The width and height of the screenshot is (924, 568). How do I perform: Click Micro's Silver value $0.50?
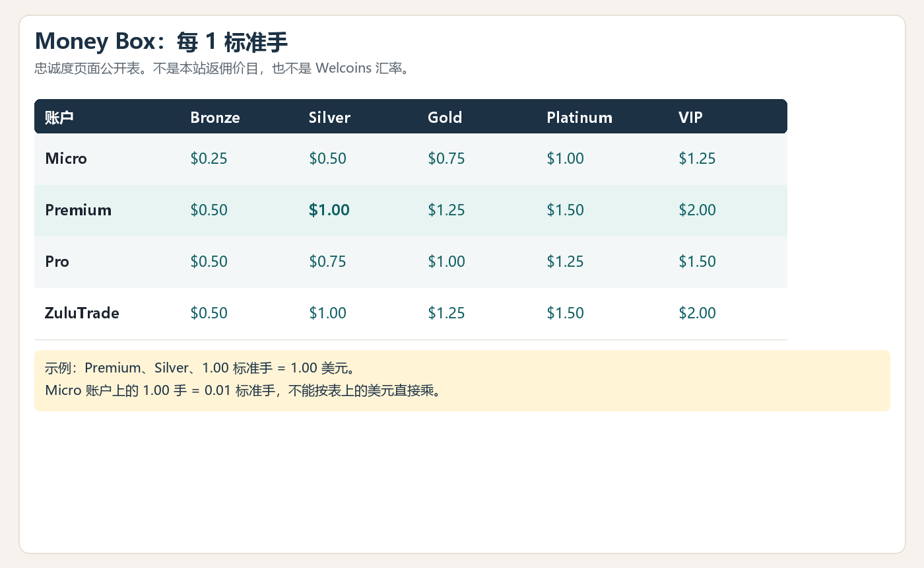pos(327,159)
